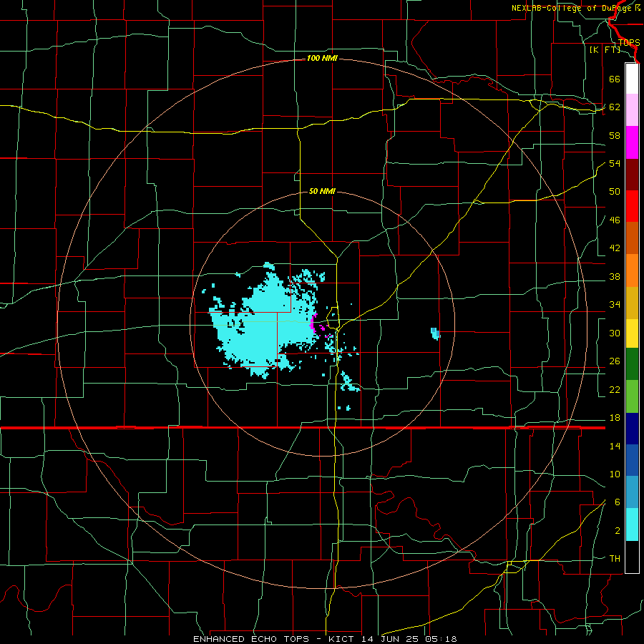Pick the mustard gold legend swatch

pyautogui.click(x=632, y=303)
